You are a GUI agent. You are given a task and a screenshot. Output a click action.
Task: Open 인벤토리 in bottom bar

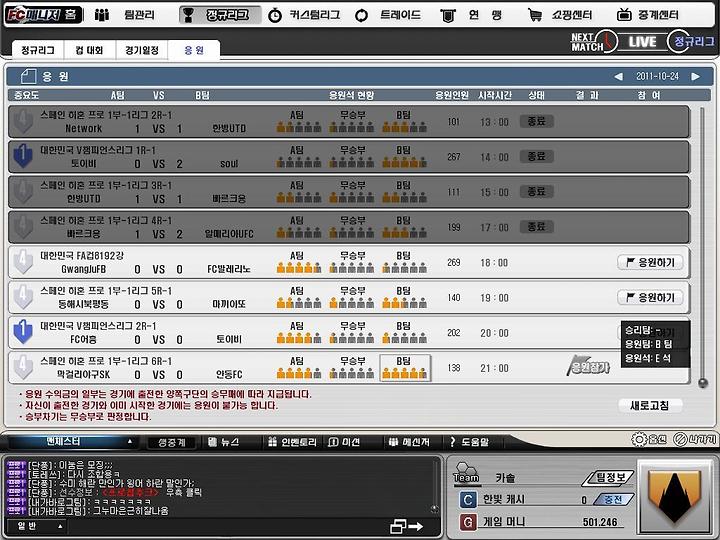pyautogui.click(x=292, y=442)
